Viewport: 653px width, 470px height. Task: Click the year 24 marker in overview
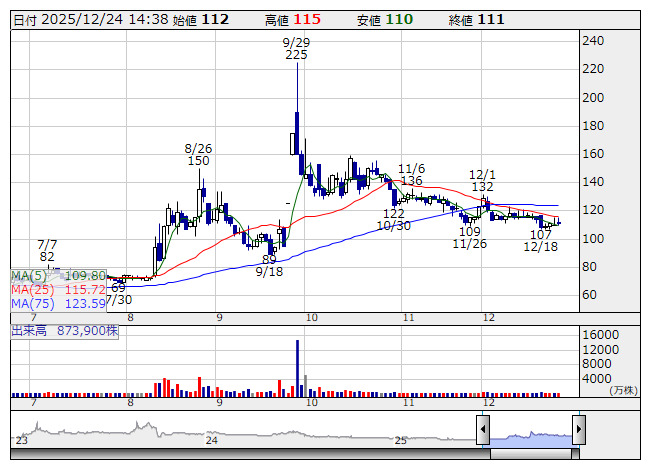(x=212, y=440)
